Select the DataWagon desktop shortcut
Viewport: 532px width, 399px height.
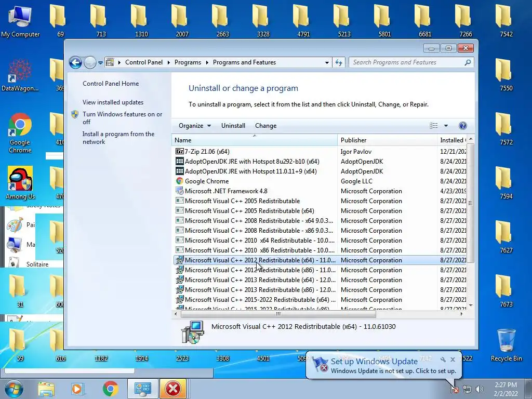[x=20, y=75]
